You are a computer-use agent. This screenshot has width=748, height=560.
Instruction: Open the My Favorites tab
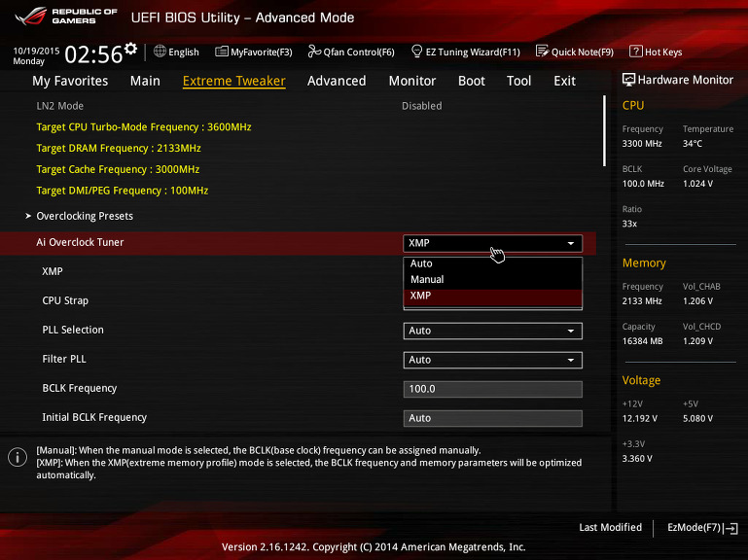70,81
